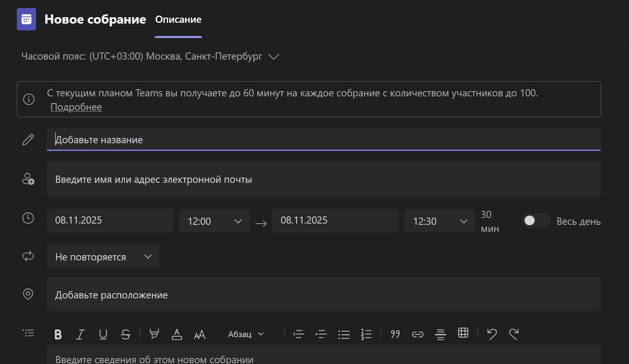This screenshot has height=364, width=629.
Task: Click the location pin icon
Action: pyautogui.click(x=28, y=294)
